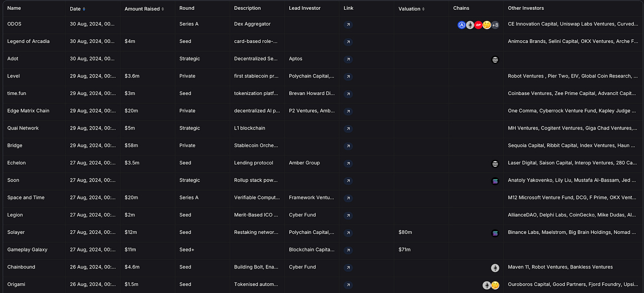Click the Ethereum chain icon in Chainbound row
The width and height of the screenshot is (644, 293).
[x=495, y=268]
